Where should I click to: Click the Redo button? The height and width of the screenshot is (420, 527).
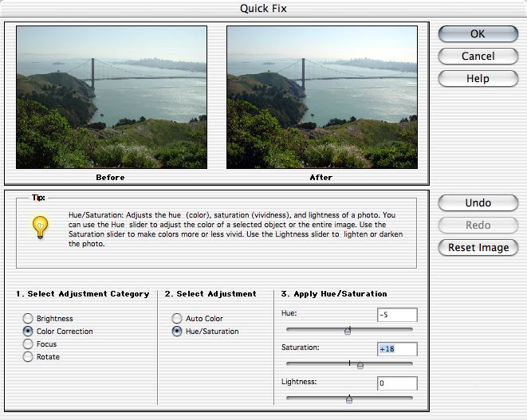(x=478, y=226)
